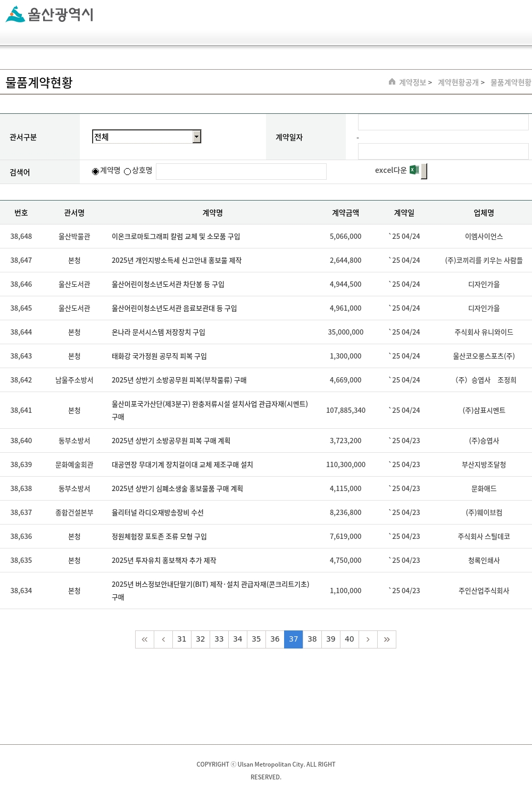Click the 계약금액 column header

point(346,213)
